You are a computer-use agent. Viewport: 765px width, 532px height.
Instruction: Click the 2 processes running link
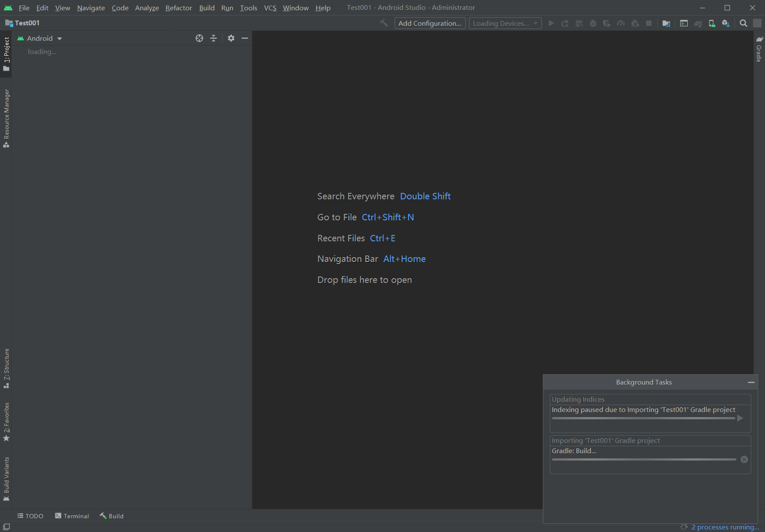(x=725, y=527)
